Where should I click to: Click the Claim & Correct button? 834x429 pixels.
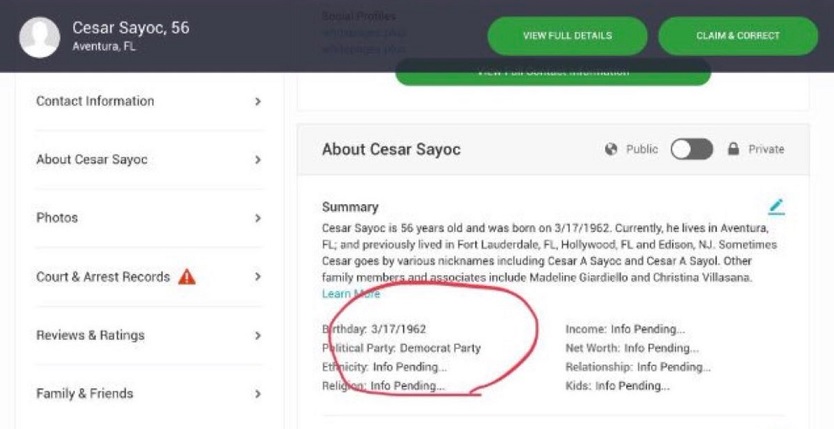click(x=738, y=36)
